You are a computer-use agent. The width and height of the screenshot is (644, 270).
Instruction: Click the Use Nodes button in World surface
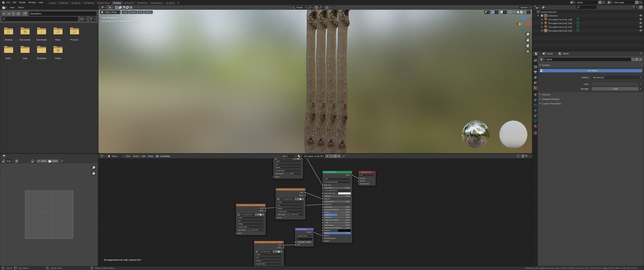(x=592, y=71)
